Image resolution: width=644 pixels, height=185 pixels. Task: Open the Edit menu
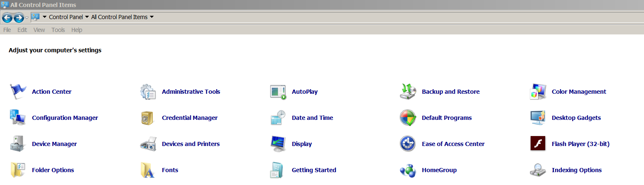click(x=22, y=30)
